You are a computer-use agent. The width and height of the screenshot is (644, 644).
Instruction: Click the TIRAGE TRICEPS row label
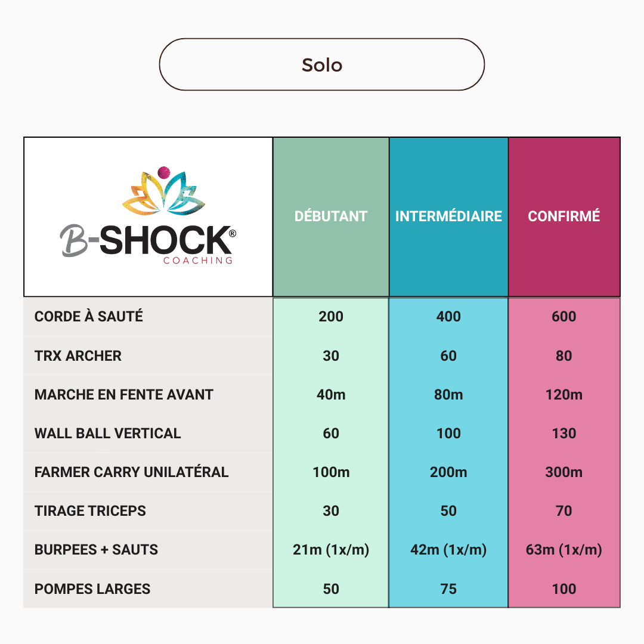(x=90, y=511)
